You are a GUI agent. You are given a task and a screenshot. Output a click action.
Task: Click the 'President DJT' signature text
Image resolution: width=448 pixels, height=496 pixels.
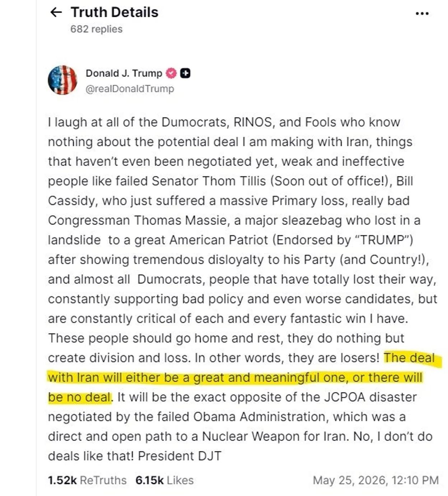179,456
